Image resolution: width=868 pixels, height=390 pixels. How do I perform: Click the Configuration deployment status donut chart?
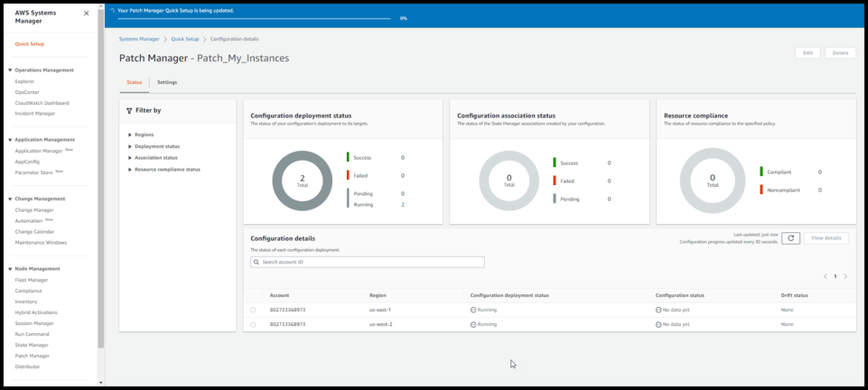(x=303, y=181)
